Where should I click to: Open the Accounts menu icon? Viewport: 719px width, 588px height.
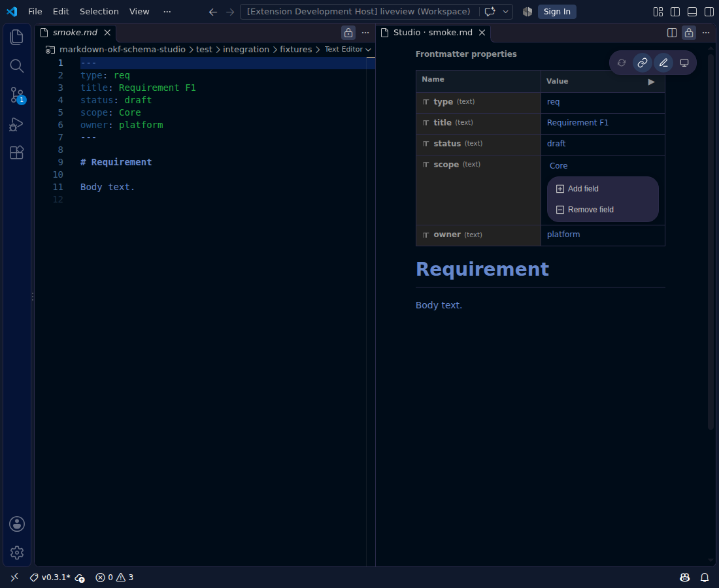click(17, 524)
